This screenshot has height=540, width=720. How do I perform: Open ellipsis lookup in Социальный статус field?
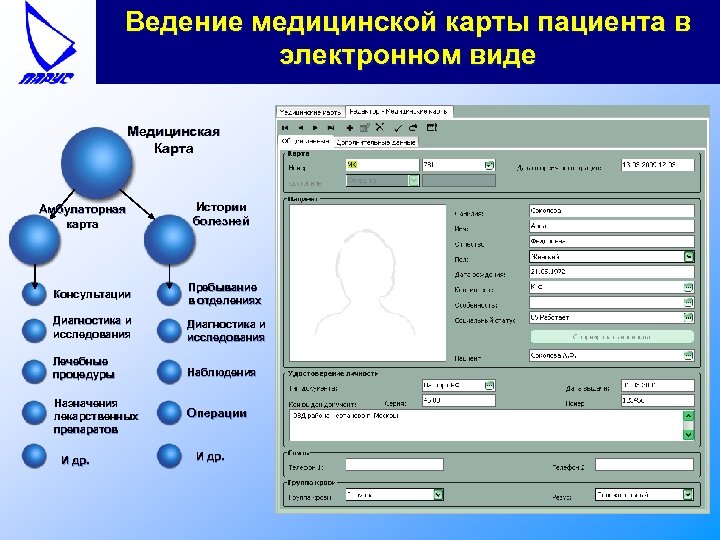click(688, 317)
